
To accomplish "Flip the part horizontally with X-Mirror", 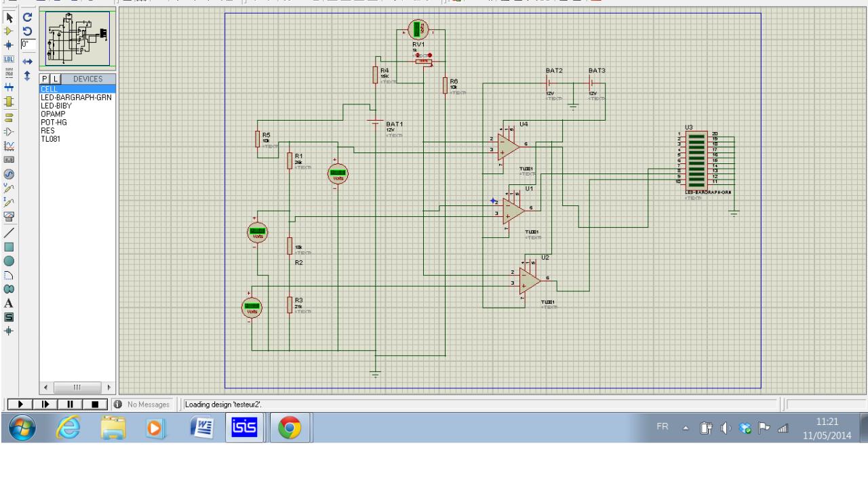I will point(28,61).
